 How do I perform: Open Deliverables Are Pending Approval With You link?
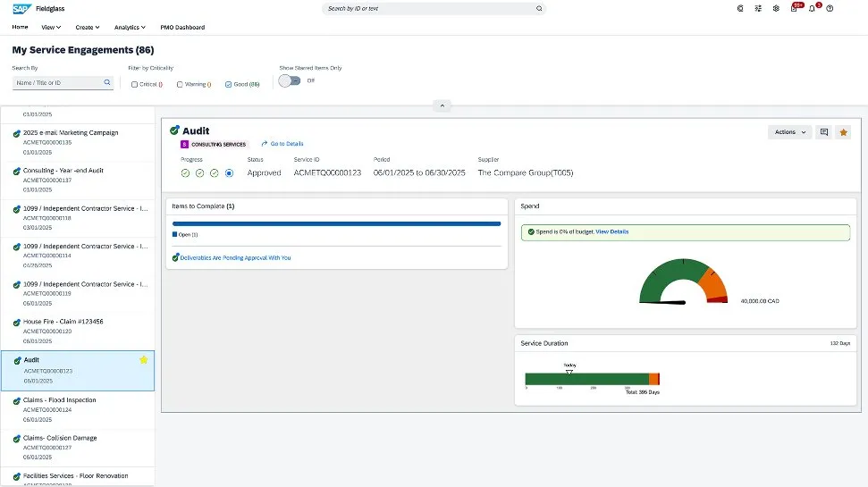pyautogui.click(x=235, y=257)
